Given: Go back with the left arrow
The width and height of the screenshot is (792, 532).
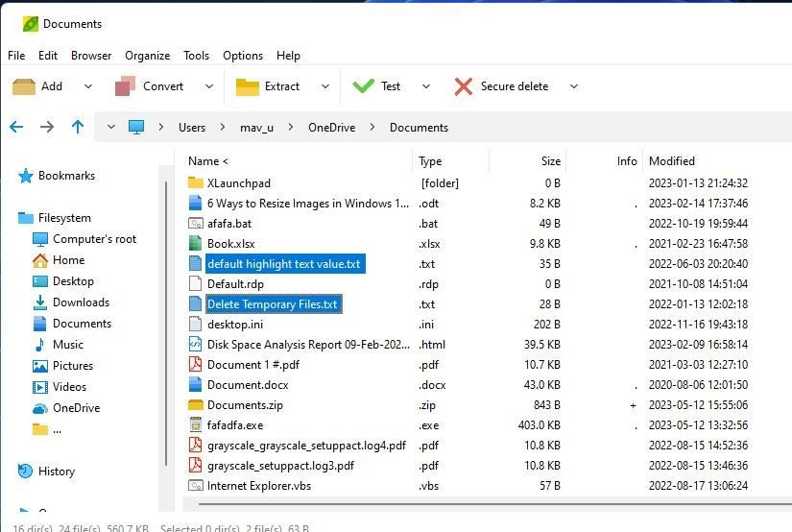Looking at the screenshot, I should [x=16, y=127].
